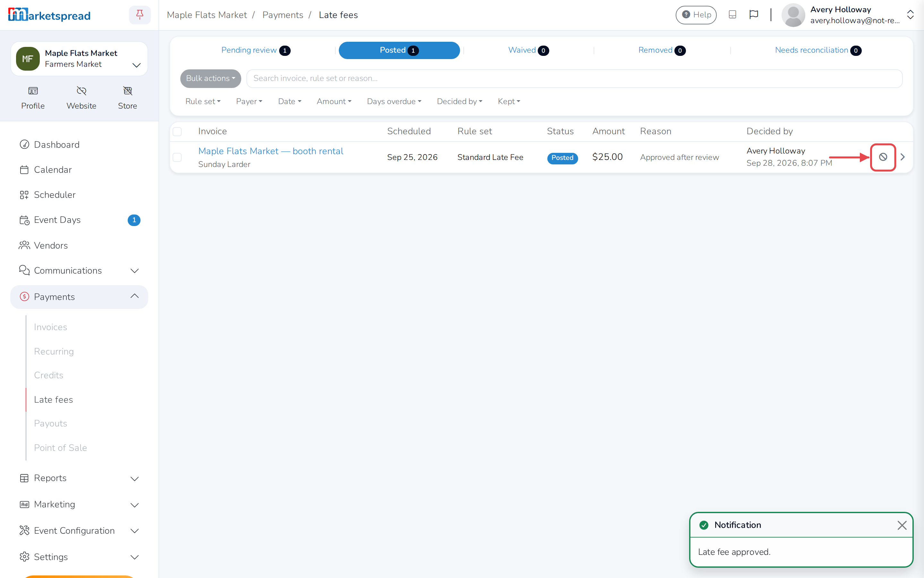Click the pin sidebar icon
The image size is (924, 578).
pos(140,15)
